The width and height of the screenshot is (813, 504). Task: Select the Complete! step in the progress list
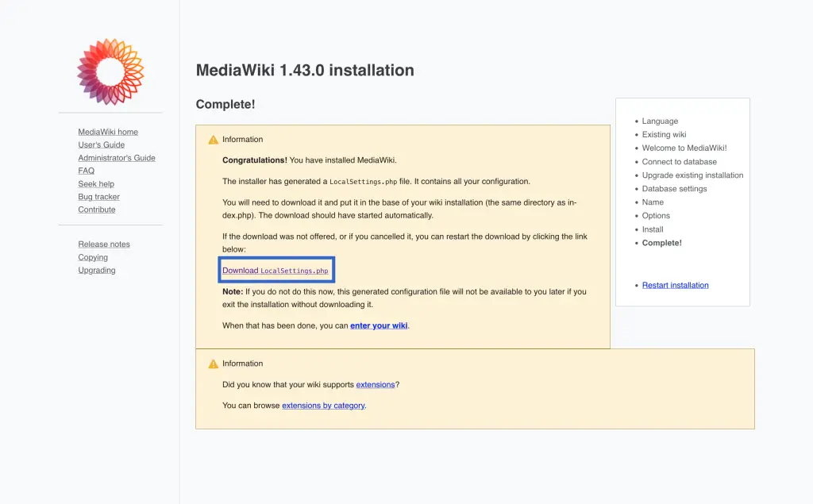click(661, 242)
